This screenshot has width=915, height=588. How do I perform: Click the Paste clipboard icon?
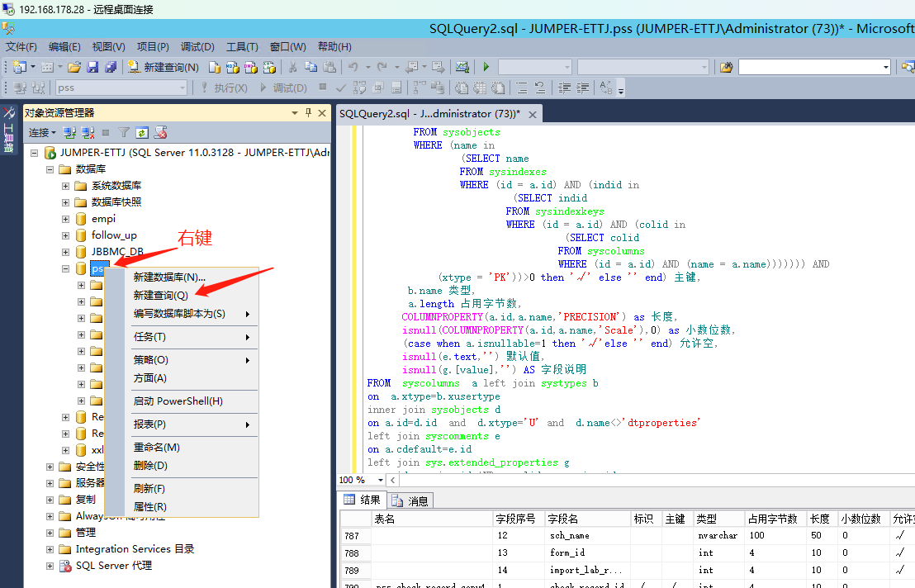click(329, 67)
